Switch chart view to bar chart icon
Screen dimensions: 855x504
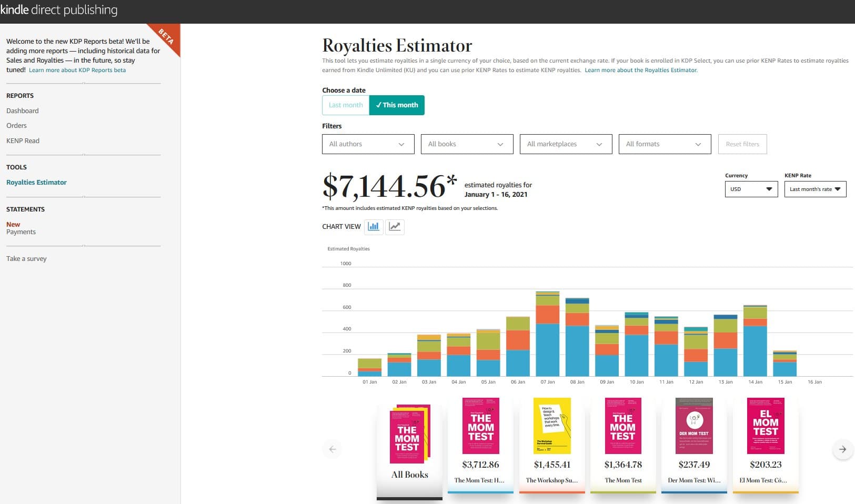(x=374, y=227)
